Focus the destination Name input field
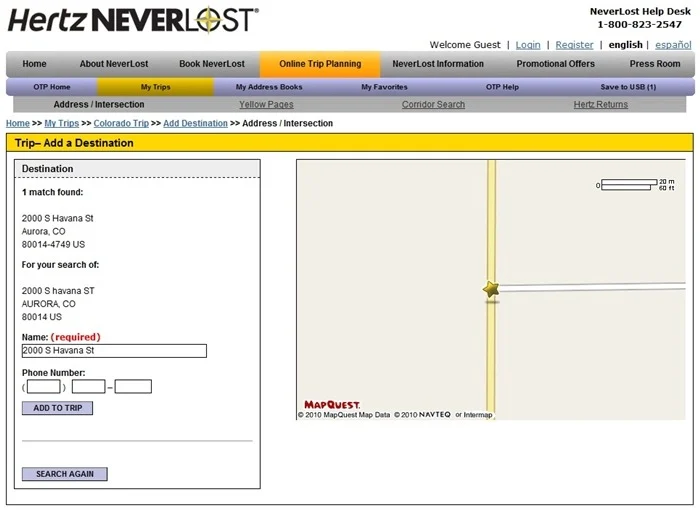This screenshot has height=510, width=700. [x=114, y=351]
